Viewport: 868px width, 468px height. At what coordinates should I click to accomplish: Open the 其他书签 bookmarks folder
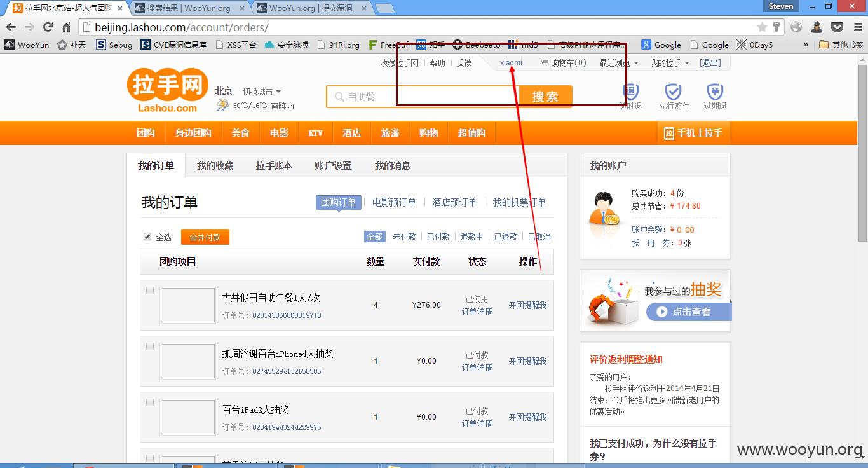pyautogui.click(x=841, y=45)
